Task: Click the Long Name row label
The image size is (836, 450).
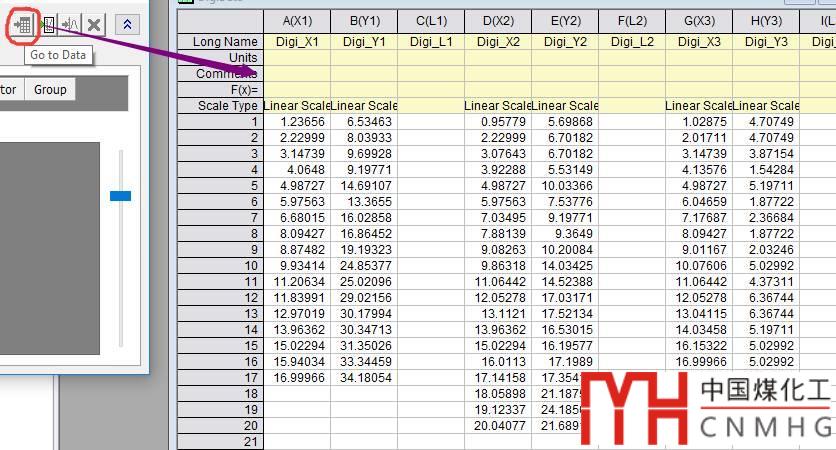Action: [x=220, y=42]
